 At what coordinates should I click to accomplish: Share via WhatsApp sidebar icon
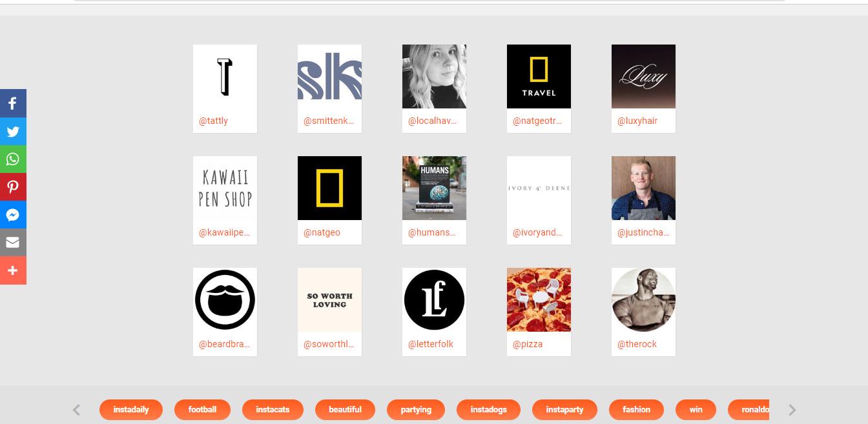13,159
